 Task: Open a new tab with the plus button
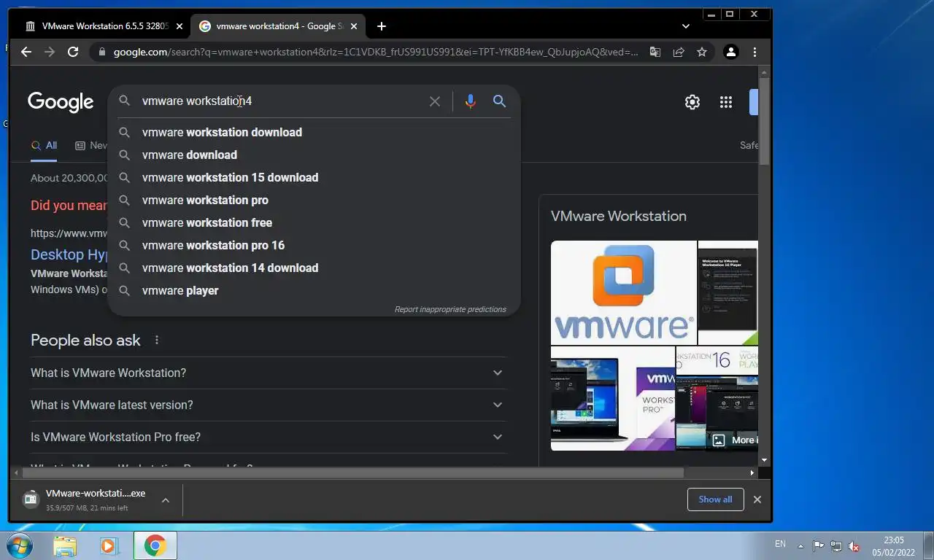pos(381,26)
